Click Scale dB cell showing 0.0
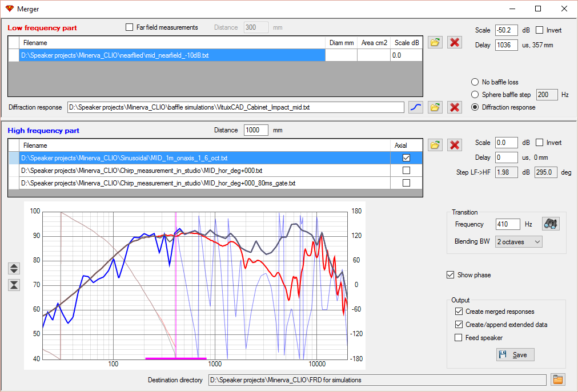Image resolution: width=578 pixels, height=392 pixels. pyautogui.click(x=406, y=55)
